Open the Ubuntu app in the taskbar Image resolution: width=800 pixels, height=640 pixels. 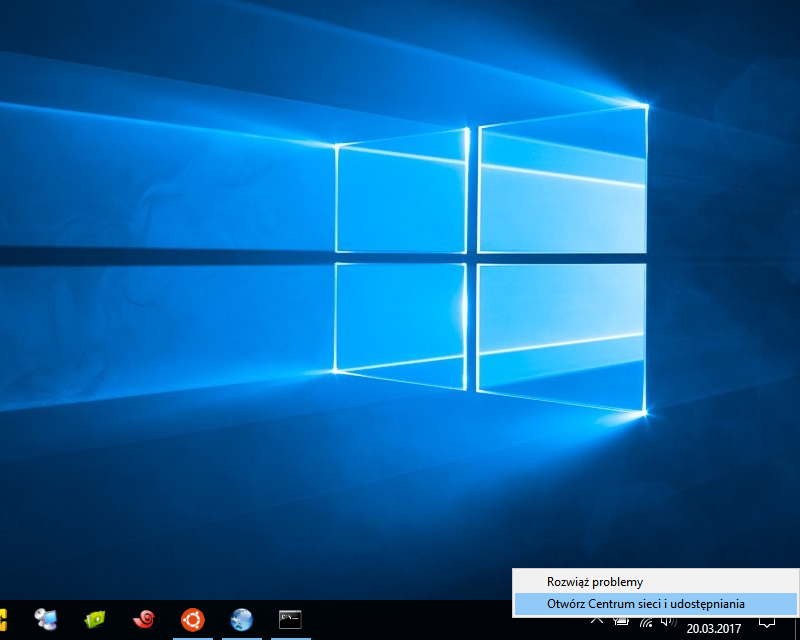[192, 620]
